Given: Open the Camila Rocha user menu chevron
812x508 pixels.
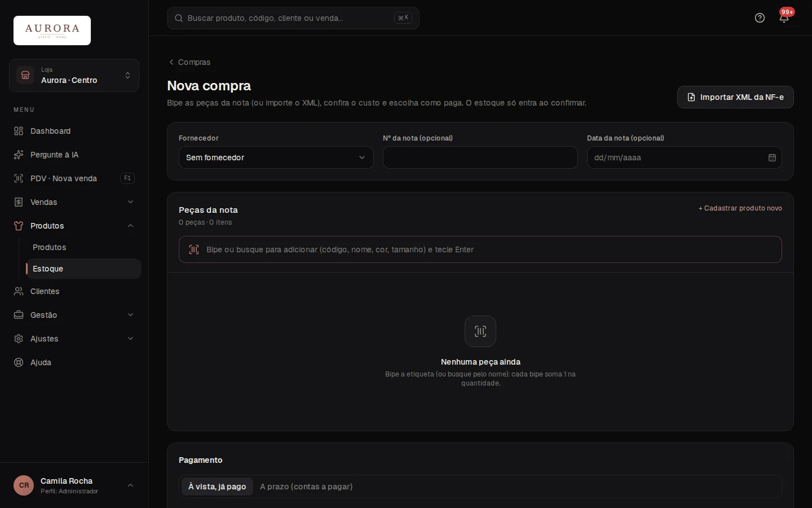Looking at the screenshot, I should [x=130, y=485].
